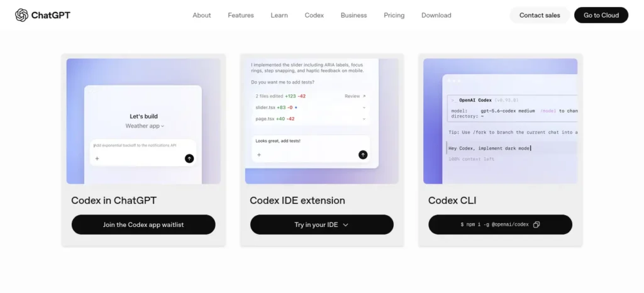The width and height of the screenshot is (644, 293).
Task: Click the Let's build title text
Action: pyautogui.click(x=144, y=116)
